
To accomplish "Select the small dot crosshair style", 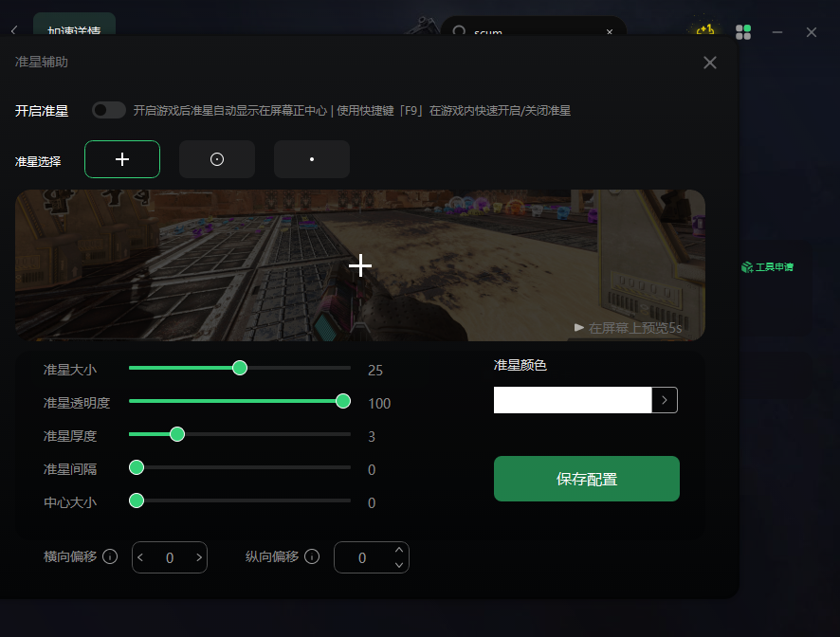I will [312, 159].
